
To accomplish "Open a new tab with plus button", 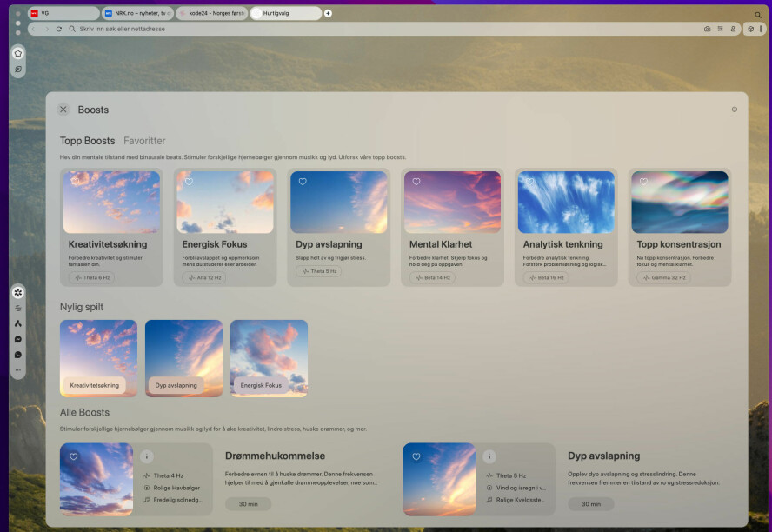I will point(328,13).
